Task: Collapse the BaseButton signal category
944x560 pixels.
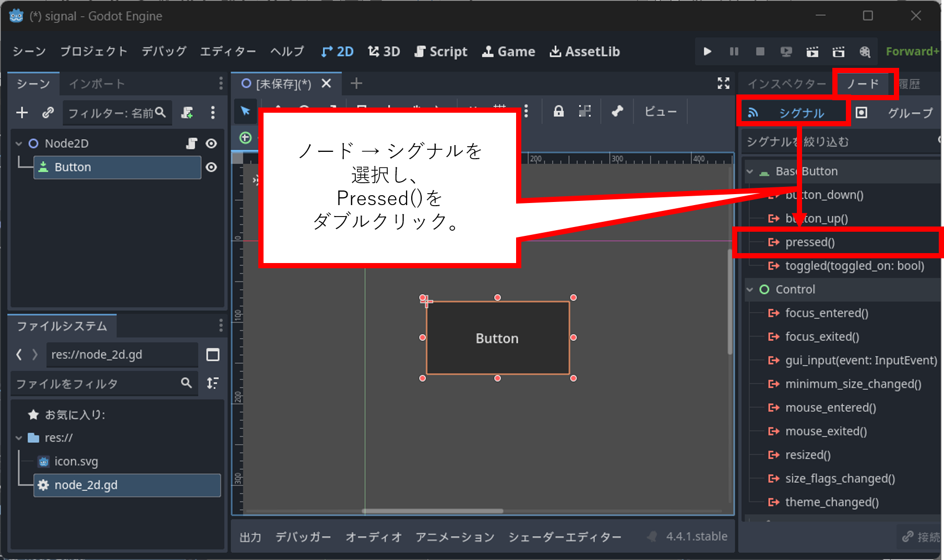Action: [x=750, y=171]
